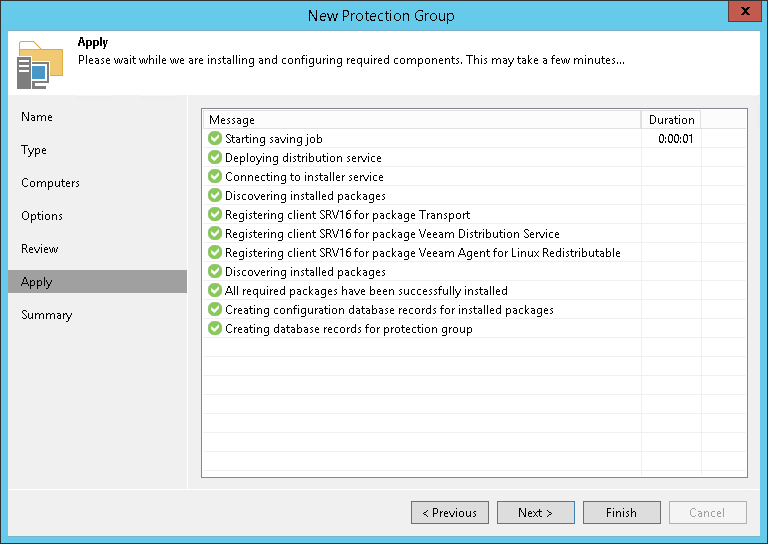Image resolution: width=768 pixels, height=544 pixels.
Task: Select 'All required packages have been successfully installed'
Action: (x=366, y=291)
